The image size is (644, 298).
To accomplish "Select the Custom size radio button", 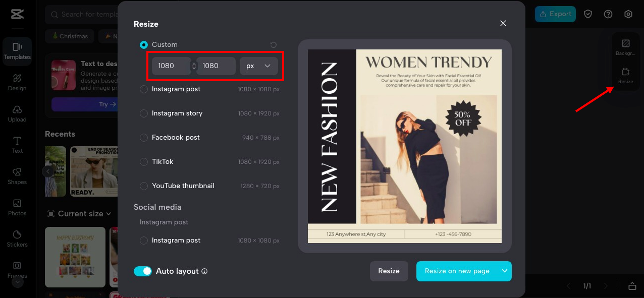I will coord(144,45).
